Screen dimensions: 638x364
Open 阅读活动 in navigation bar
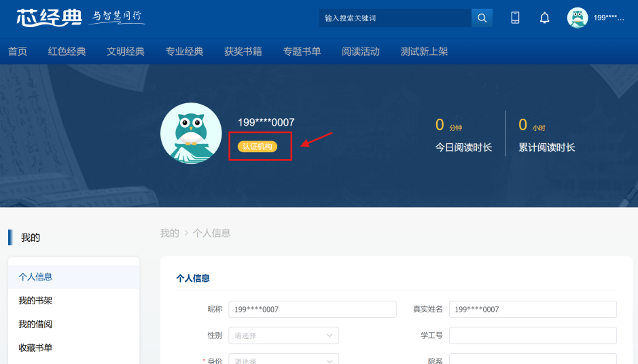tap(361, 52)
